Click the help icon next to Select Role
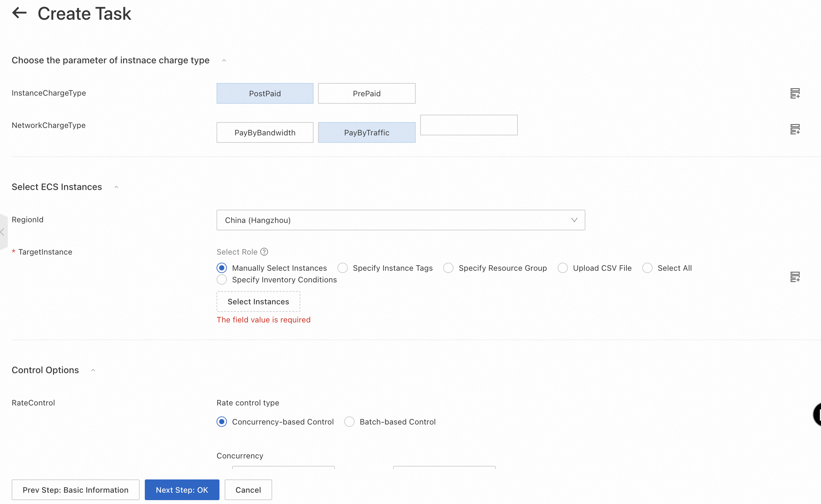Screen dimensions: 821x504 tap(265, 252)
